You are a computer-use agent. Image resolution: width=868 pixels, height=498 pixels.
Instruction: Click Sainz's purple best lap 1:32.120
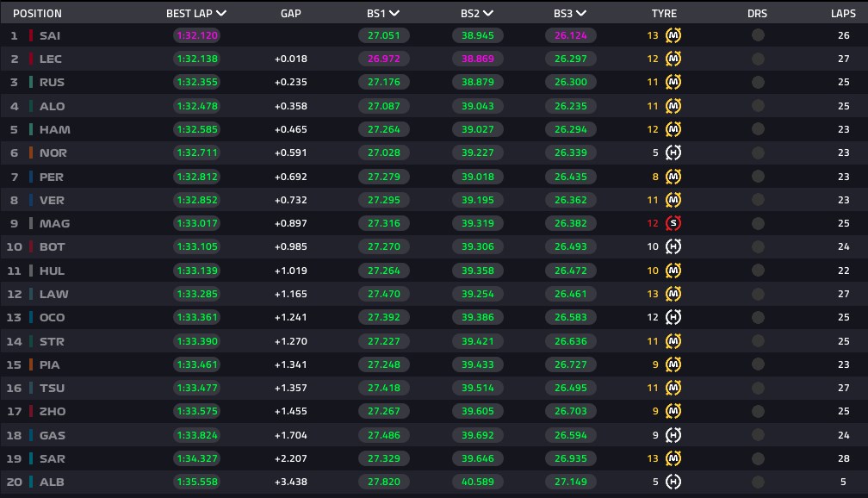pos(197,35)
